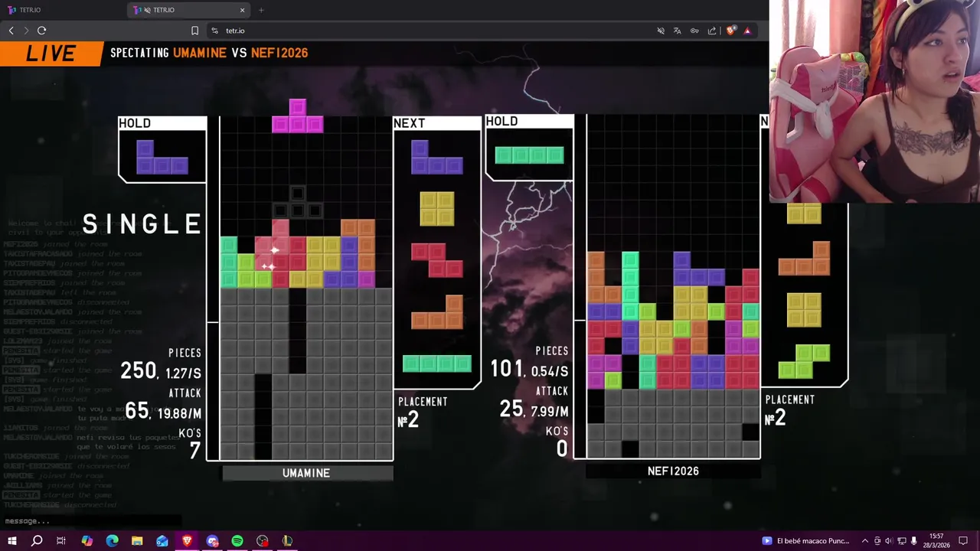This screenshot has height=551, width=980.
Task: Click the yellow O piece in UMAMINE's next queue
Action: point(436,208)
